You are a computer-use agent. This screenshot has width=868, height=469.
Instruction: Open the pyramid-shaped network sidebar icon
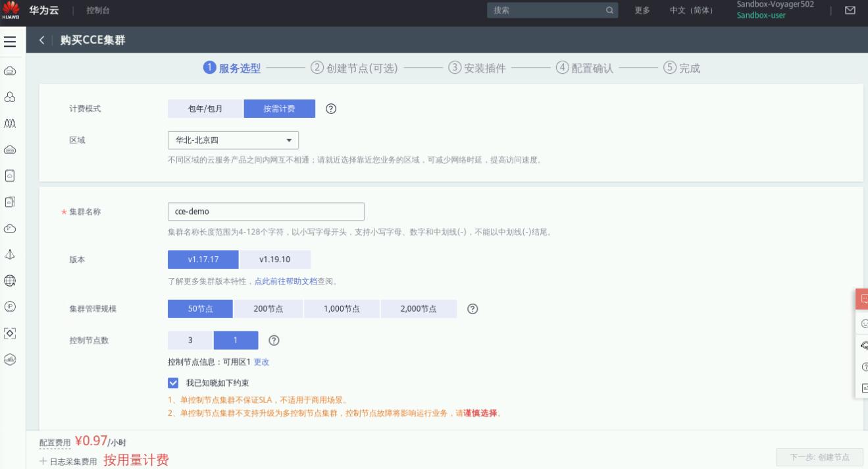[x=10, y=254]
